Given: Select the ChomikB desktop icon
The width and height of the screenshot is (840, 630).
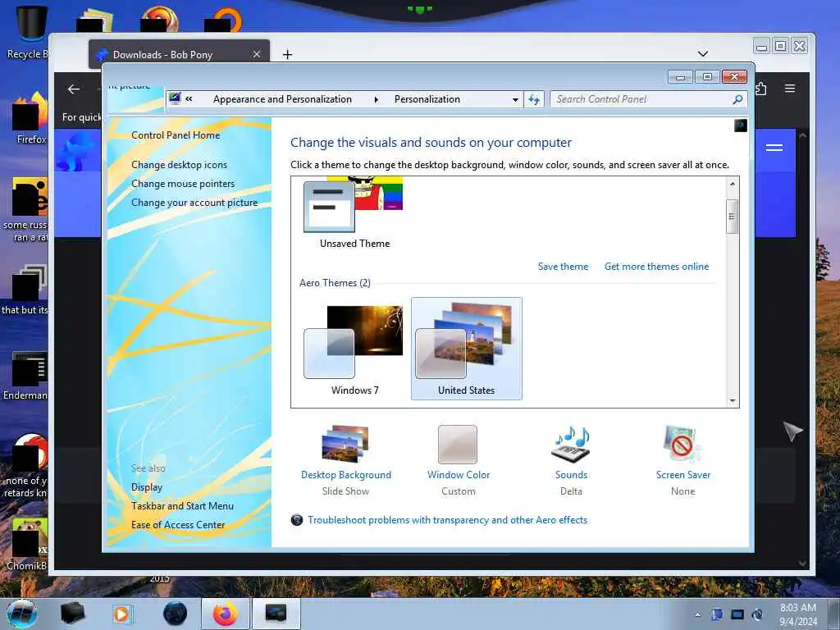Looking at the screenshot, I should 27,544.
